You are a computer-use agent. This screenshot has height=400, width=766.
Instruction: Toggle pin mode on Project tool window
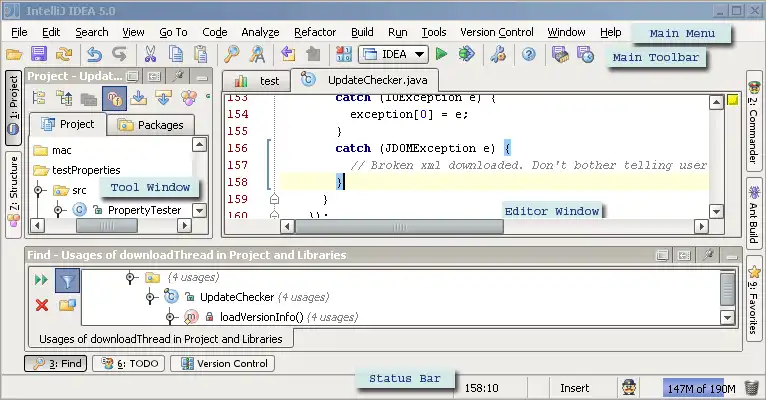pos(179,76)
